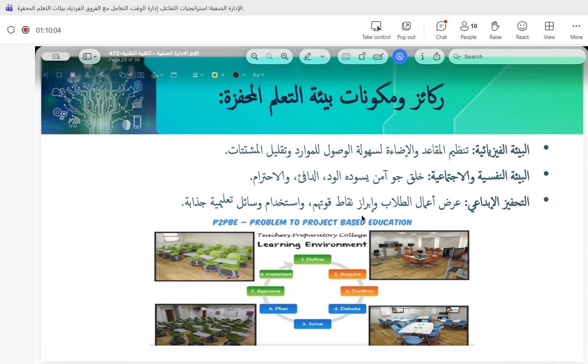The image size is (588, 364).
Task: Expand the sidebar view dropdown
Action: click(95, 57)
